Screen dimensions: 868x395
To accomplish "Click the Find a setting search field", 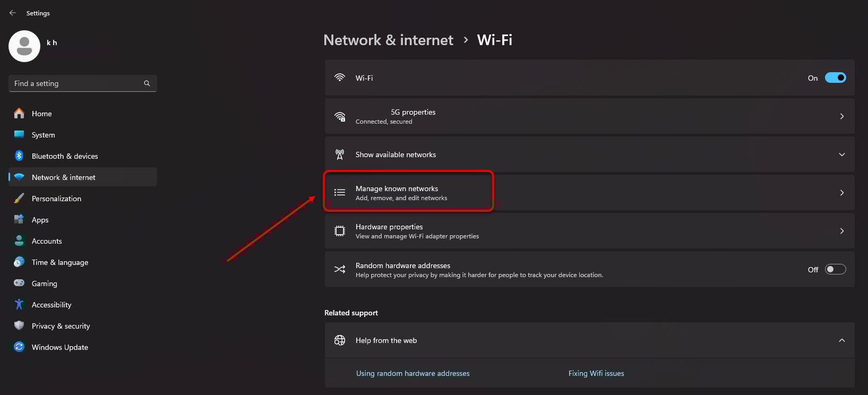I will pyautogui.click(x=82, y=83).
